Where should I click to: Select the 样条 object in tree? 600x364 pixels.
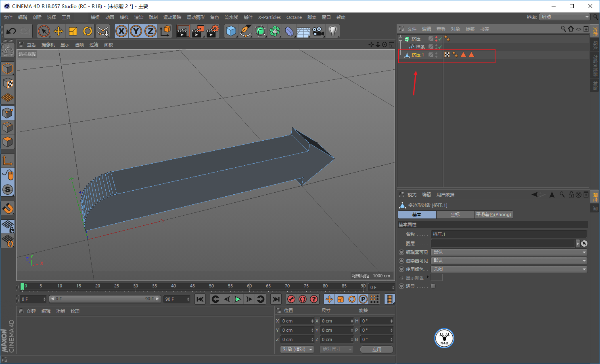click(420, 47)
